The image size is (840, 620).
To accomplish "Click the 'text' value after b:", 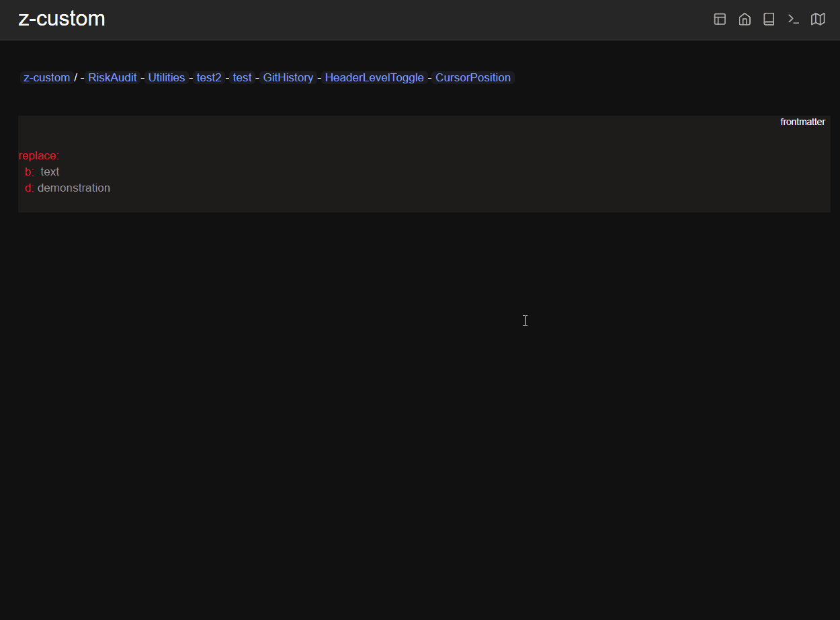I will click(50, 172).
